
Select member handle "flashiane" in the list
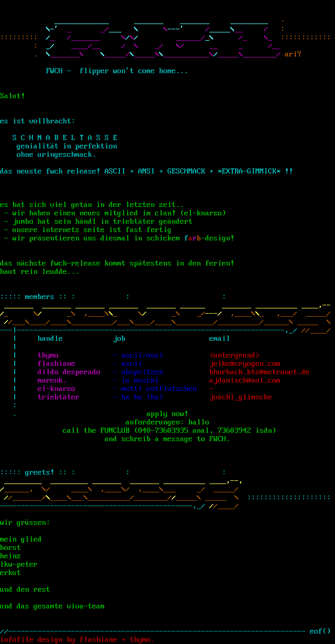pyautogui.click(x=56, y=364)
